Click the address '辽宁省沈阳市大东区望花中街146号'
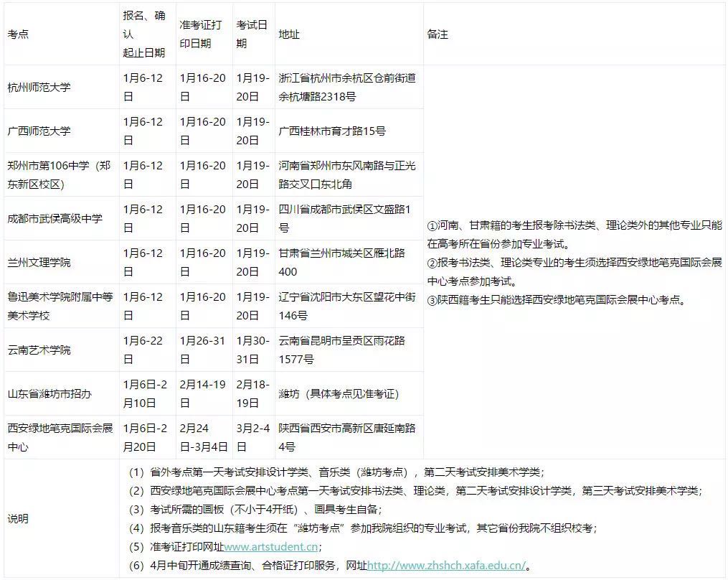Image resolution: width=728 pixels, height=580 pixels. pos(347,307)
